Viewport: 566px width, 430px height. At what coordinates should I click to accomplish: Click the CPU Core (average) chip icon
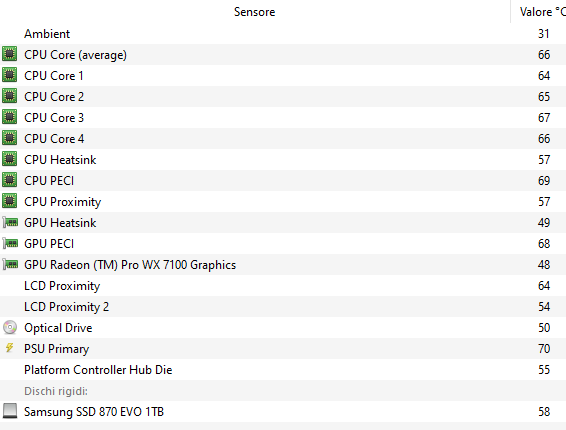pos(9,55)
